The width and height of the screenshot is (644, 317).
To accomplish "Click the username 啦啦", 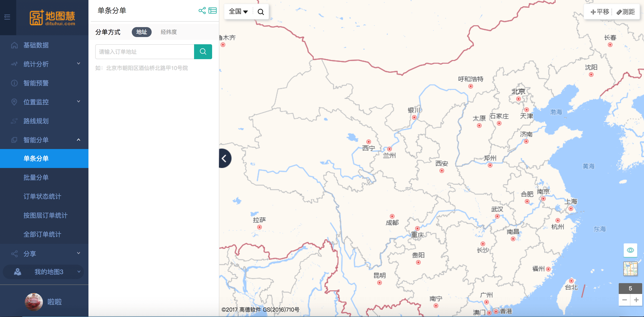I will click(55, 302).
